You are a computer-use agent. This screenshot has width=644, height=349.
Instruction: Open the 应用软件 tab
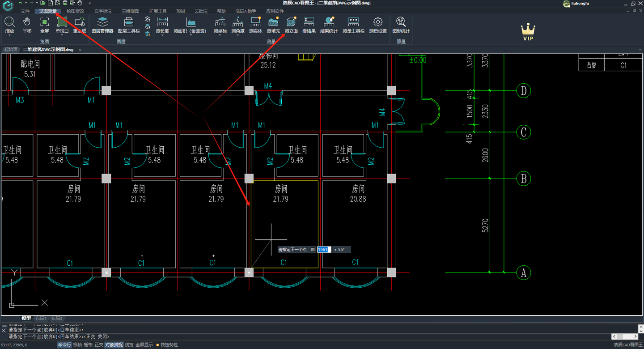coord(275,11)
